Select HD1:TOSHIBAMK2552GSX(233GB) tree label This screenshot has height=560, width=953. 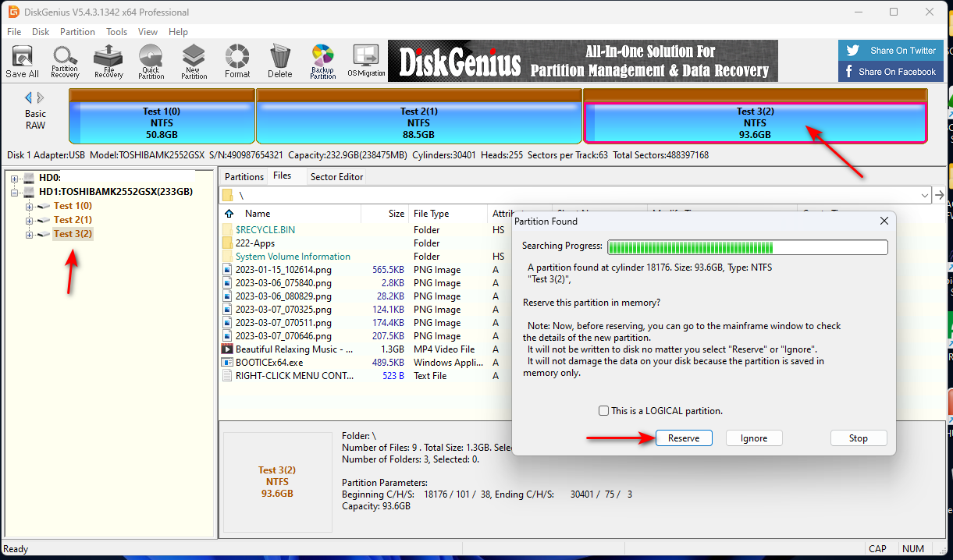point(116,192)
